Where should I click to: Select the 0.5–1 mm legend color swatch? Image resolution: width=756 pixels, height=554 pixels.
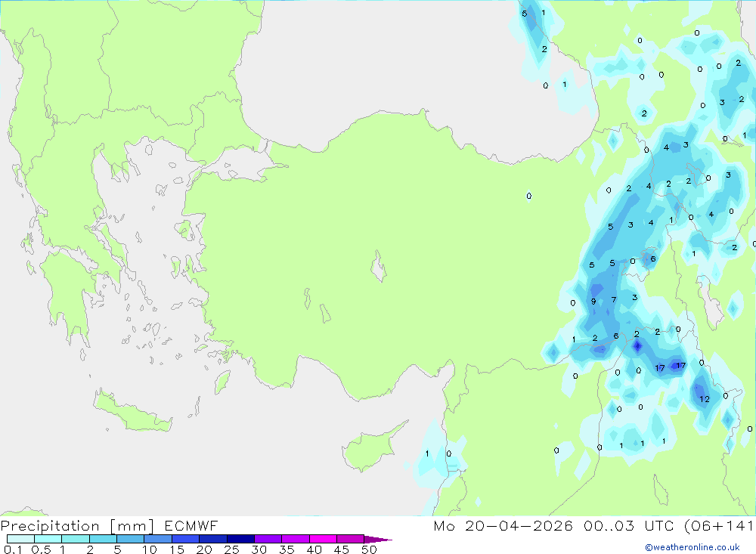click(48, 539)
